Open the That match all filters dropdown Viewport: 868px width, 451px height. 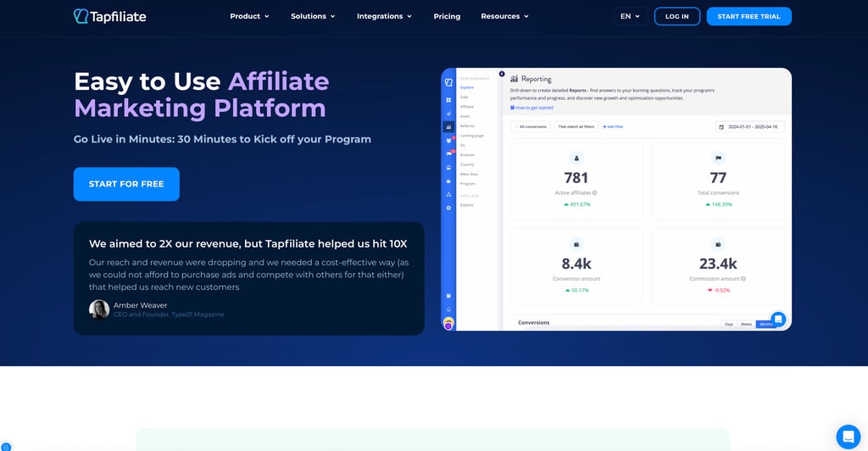point(576,126)
